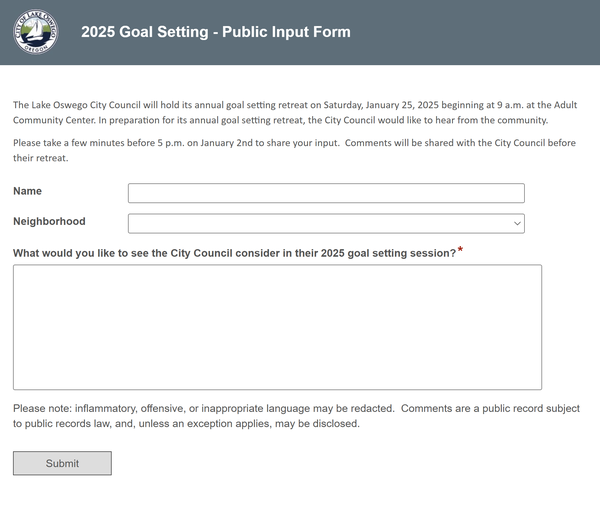The image size is (600, 508).
Task: Click the City of Lake Oswego seal logo
Action: [x=36, y=32]
